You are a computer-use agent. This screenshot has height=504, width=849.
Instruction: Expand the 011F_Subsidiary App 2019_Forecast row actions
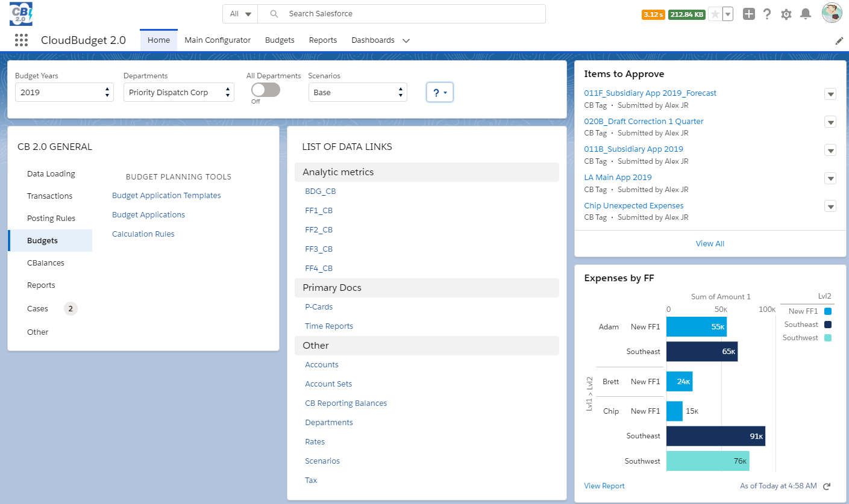(x=830, y=94)
